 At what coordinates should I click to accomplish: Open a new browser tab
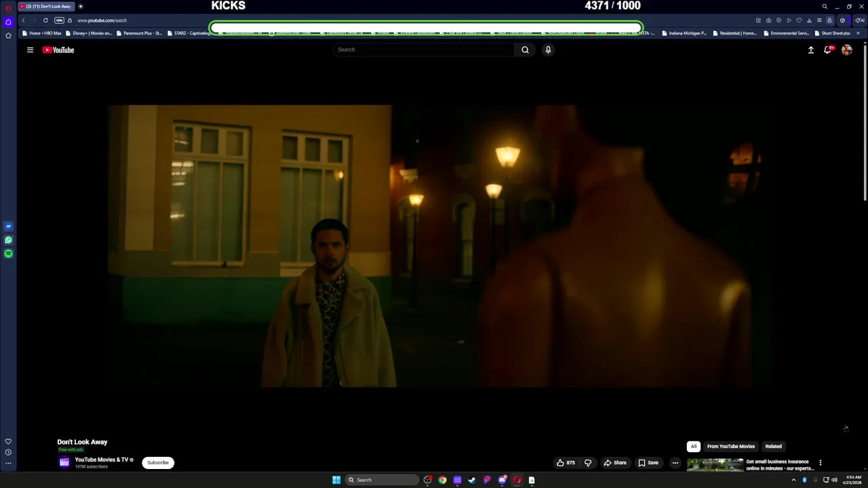pos(80,6)
